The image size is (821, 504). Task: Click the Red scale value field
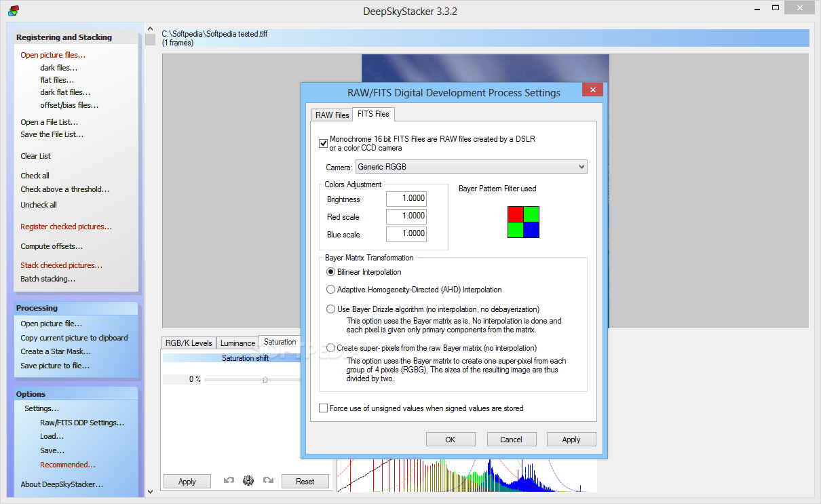point(406,216)
